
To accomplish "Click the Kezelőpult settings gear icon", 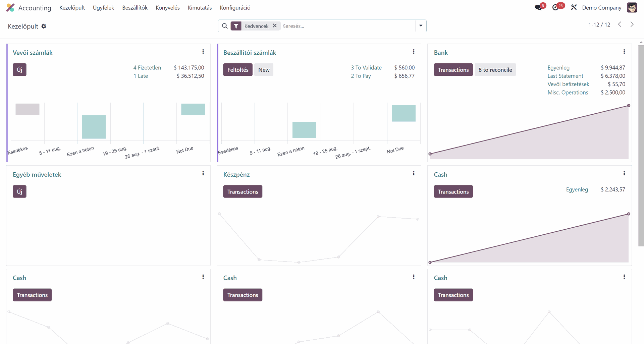I will [x=44, y=26].
